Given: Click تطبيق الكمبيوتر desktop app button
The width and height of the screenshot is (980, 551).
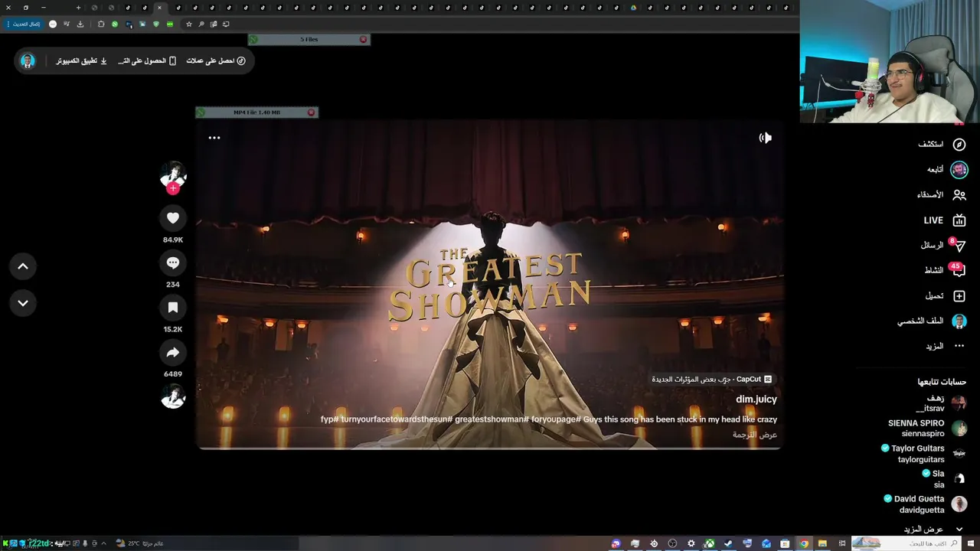Looking at the screenshot, I should point(81,60).
